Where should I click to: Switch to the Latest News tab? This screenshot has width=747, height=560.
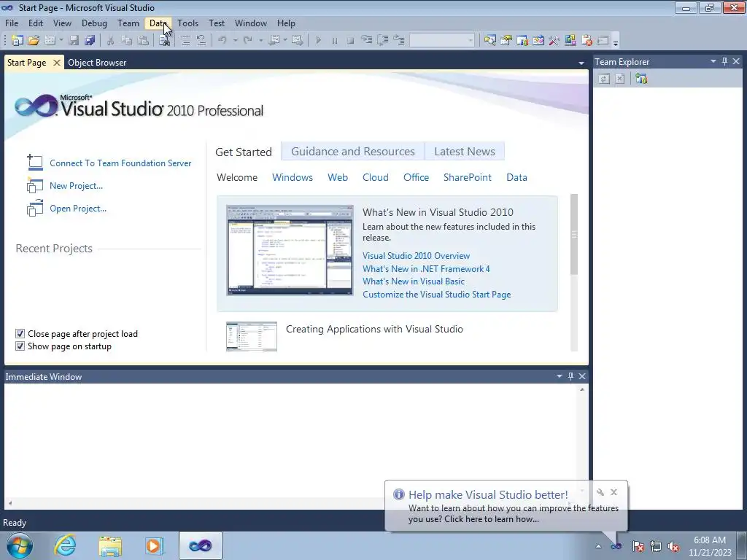[x=465, y=152]
